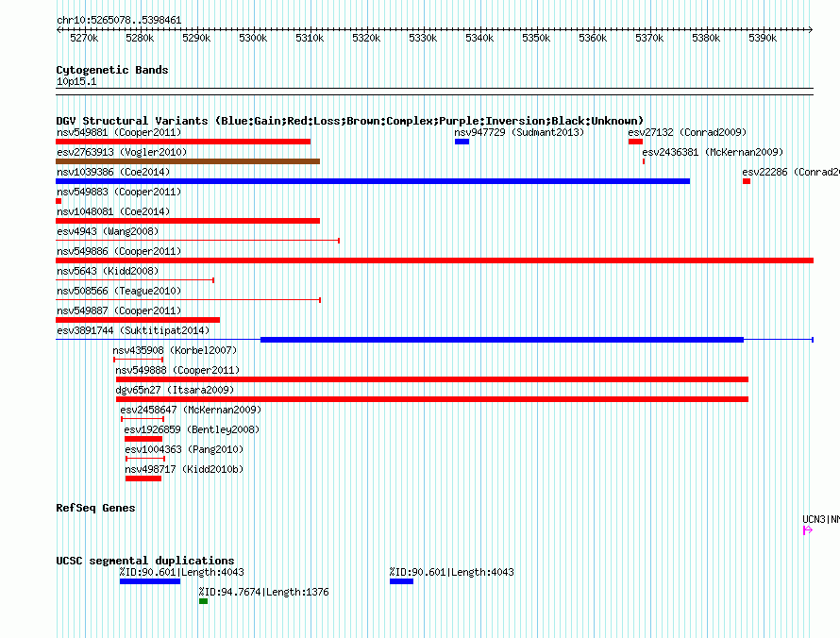Select the full-width red nsv549886 bar
Image resolution: width=840 pixels, height=638 pixels.
(x=434, y=260)
